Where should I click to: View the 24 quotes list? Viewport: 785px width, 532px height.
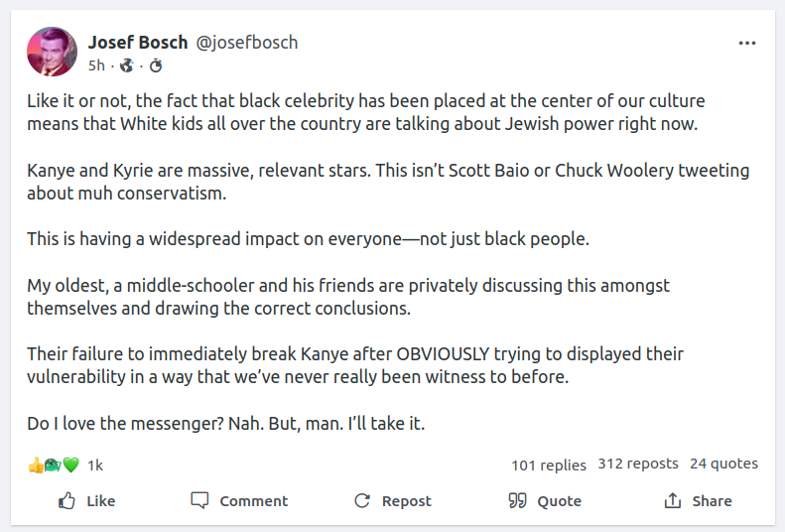(x=723, y=464)
